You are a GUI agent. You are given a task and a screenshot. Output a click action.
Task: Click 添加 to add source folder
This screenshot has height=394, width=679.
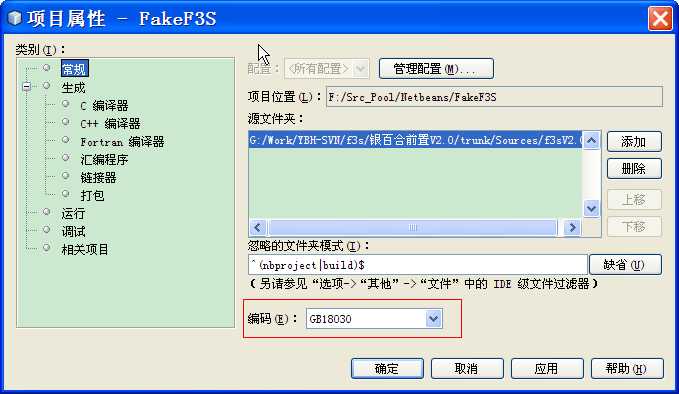(634, 142)
